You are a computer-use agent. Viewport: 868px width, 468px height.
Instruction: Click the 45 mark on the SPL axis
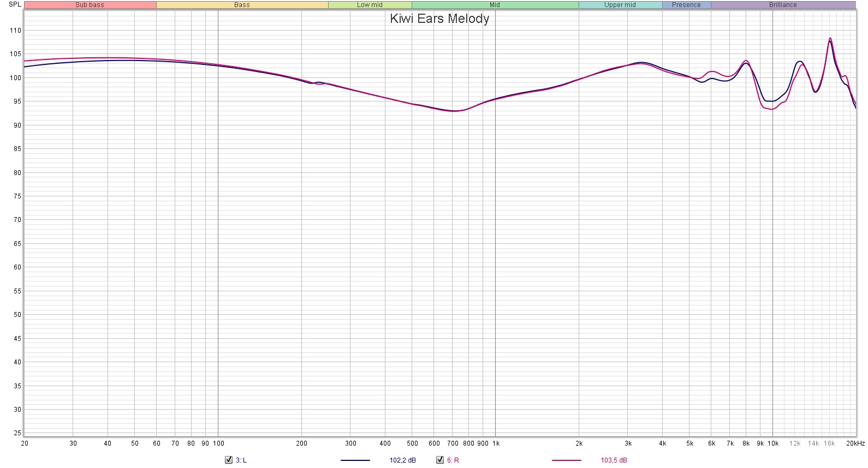click(x=17, y=339)
